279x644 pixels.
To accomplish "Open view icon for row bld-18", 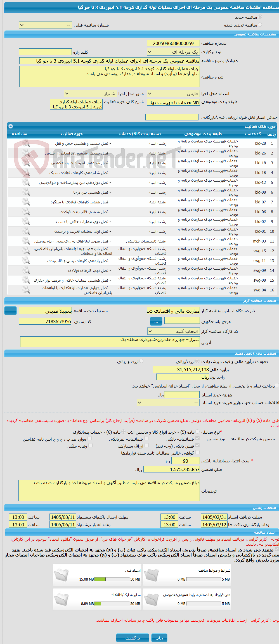I will point(26,163).
